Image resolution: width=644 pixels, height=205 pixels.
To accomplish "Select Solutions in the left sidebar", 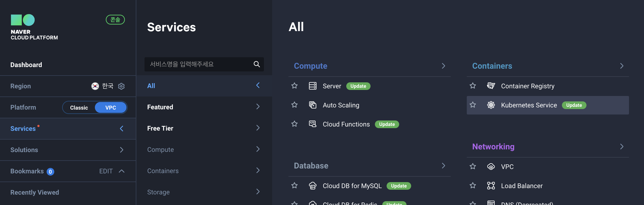I will (x=68, y=150).
